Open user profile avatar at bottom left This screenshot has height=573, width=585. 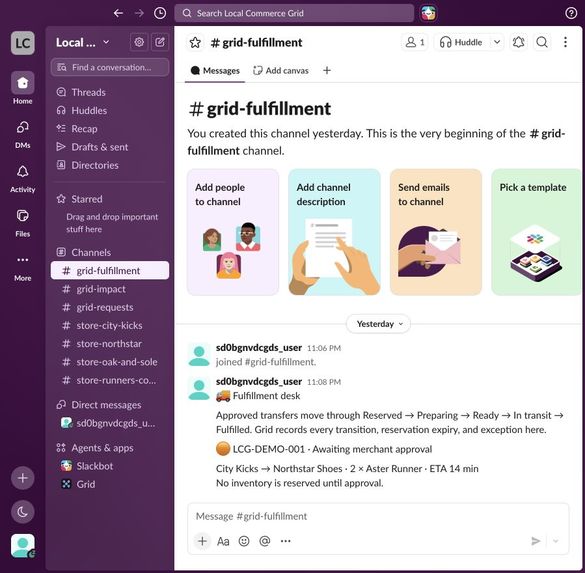point(23,546)
